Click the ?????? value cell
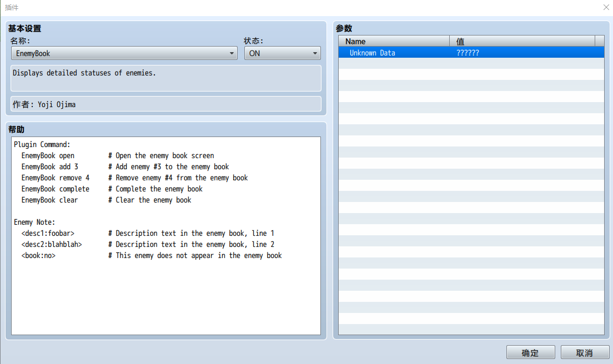Viewport: 613px width, 364px height. pos(468,53)
